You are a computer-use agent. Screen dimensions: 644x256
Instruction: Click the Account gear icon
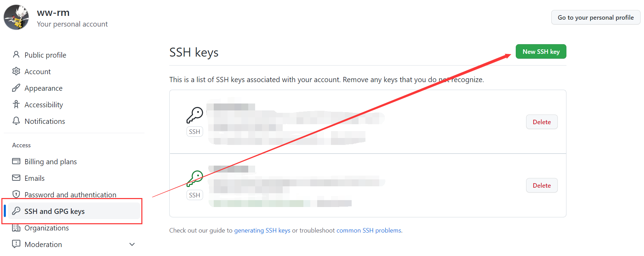pos(16,71)
